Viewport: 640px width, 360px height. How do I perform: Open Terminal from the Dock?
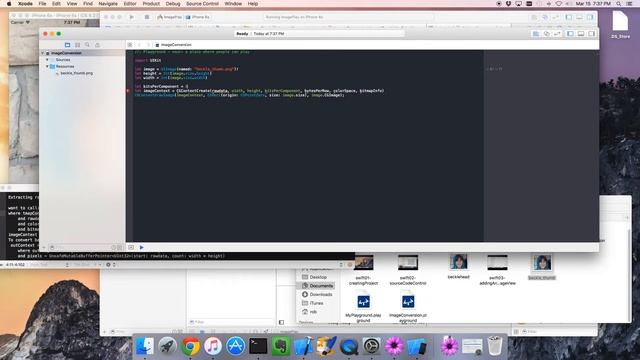pyautogui.click(x=258, y=346)
